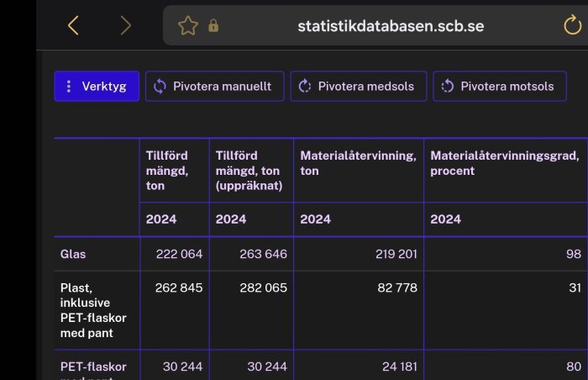Click the rotate icon on Pivotera manuellt
Viewport: 588px width, 380px height.
coord(160,87)
